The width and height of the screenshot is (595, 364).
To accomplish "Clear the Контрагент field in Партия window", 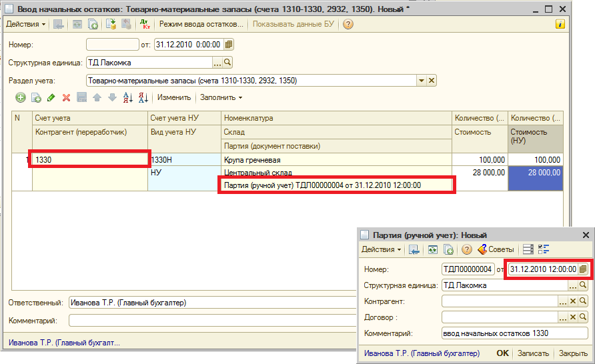I will (x=572, y=301).
